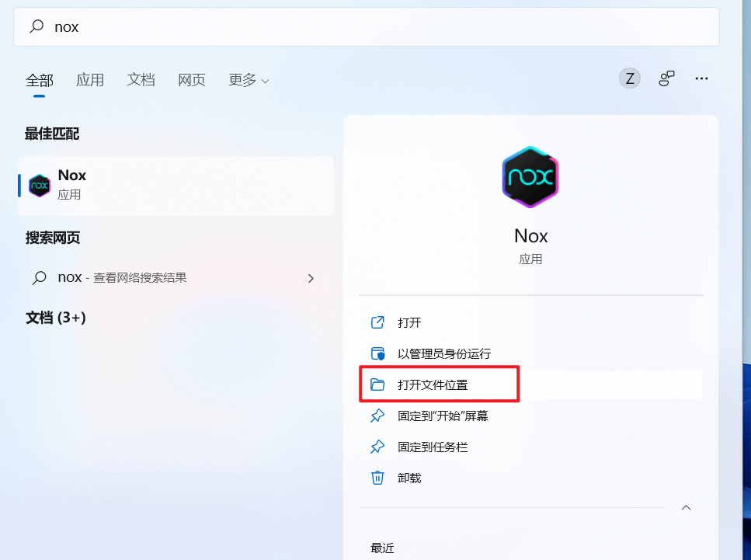Switch to the 文档 tab
Screen dimensions: 751x560
[x=141, y=79]
